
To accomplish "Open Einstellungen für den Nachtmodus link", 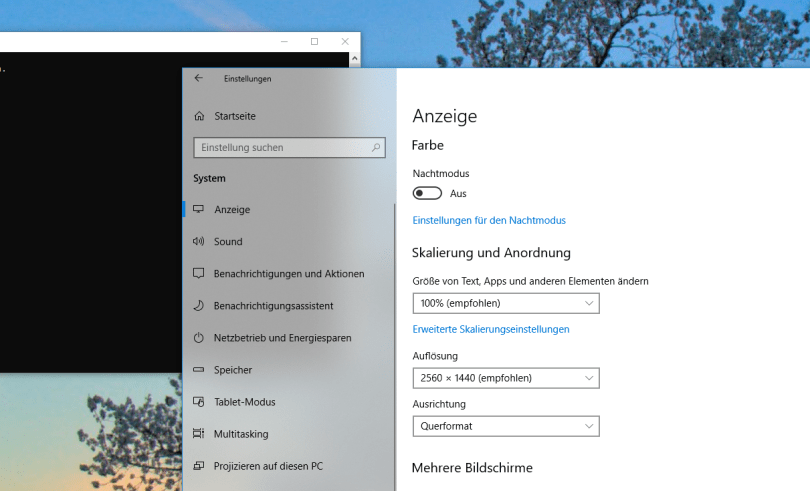I will [x=489, y=220].
